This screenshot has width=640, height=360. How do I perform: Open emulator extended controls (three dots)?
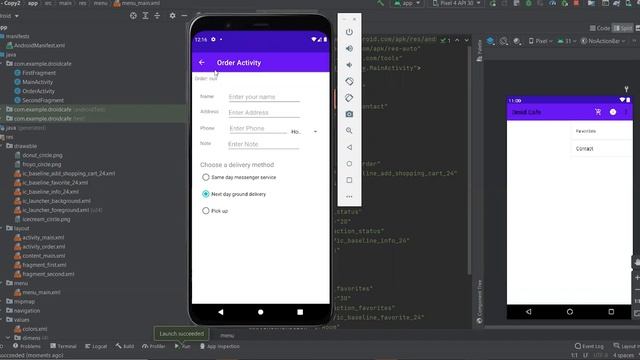click(x=349, y=196)
